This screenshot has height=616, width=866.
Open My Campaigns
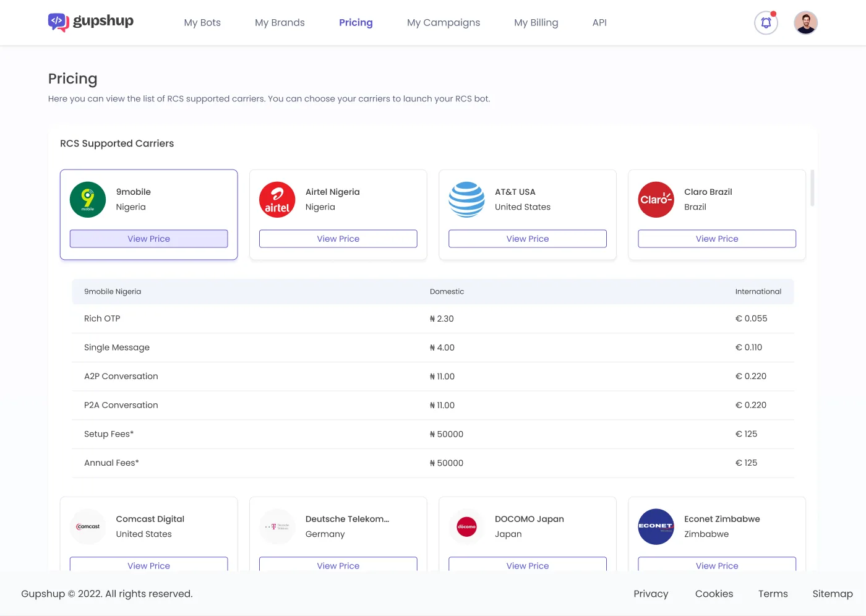pos(444,23)
